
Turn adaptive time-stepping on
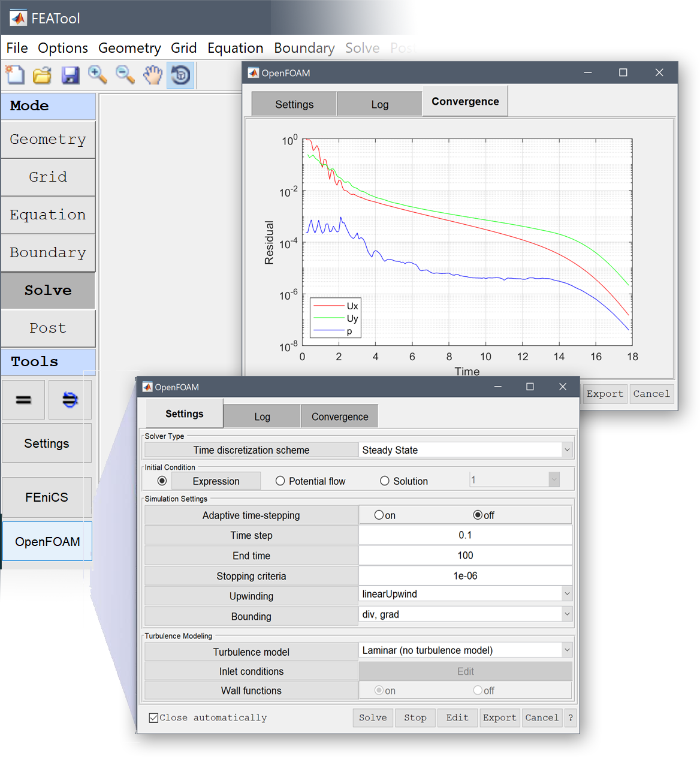[379, 515]
